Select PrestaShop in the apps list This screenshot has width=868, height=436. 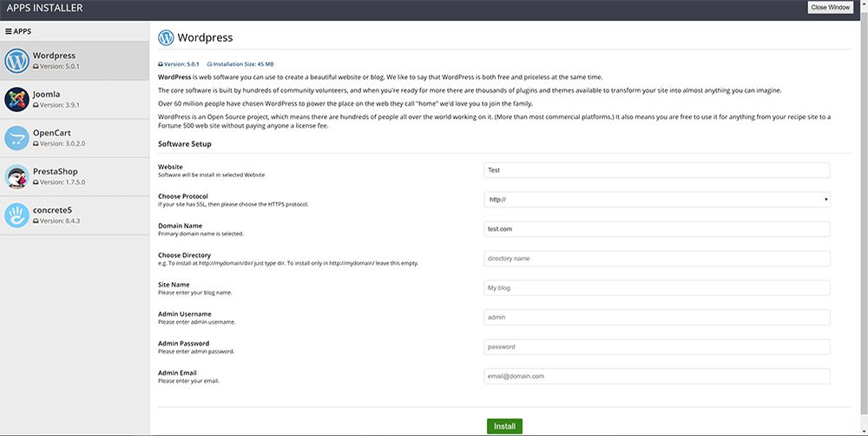point(75,176)
